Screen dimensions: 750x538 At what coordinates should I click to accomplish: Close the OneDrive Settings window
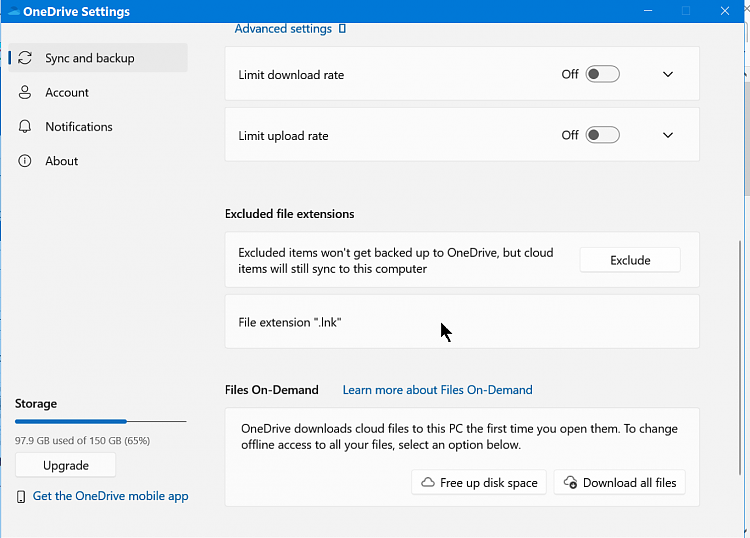tap(724, 12)
